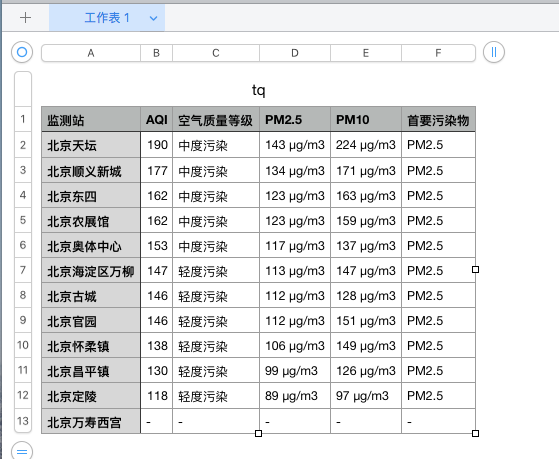
Task: Select row 1 header
Action: 23,119
